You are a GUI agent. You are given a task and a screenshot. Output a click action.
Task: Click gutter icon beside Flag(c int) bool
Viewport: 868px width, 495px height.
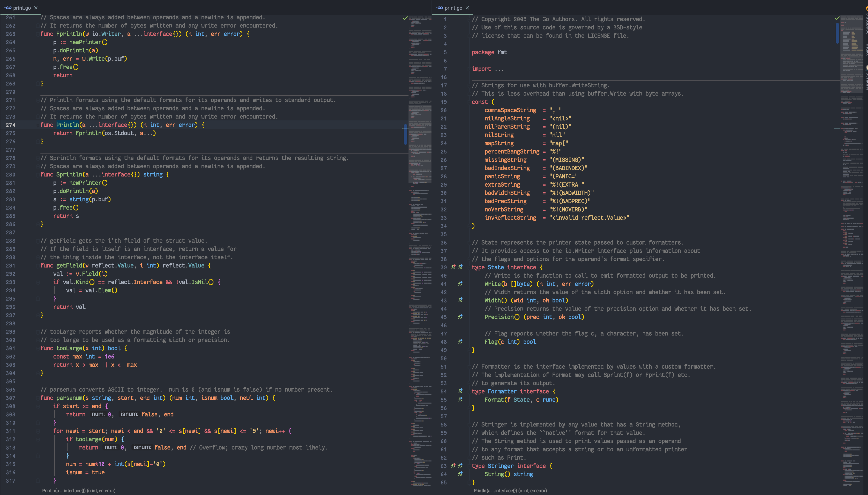click(460, 342)
